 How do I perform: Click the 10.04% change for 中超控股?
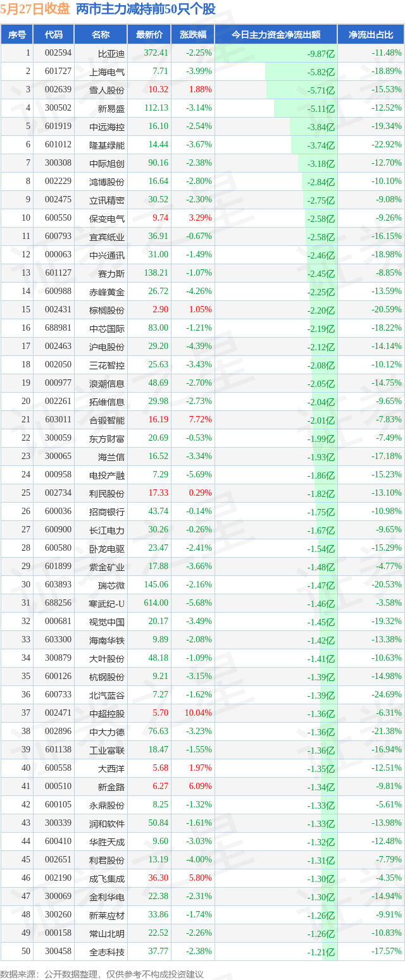[x=198, y=713]
